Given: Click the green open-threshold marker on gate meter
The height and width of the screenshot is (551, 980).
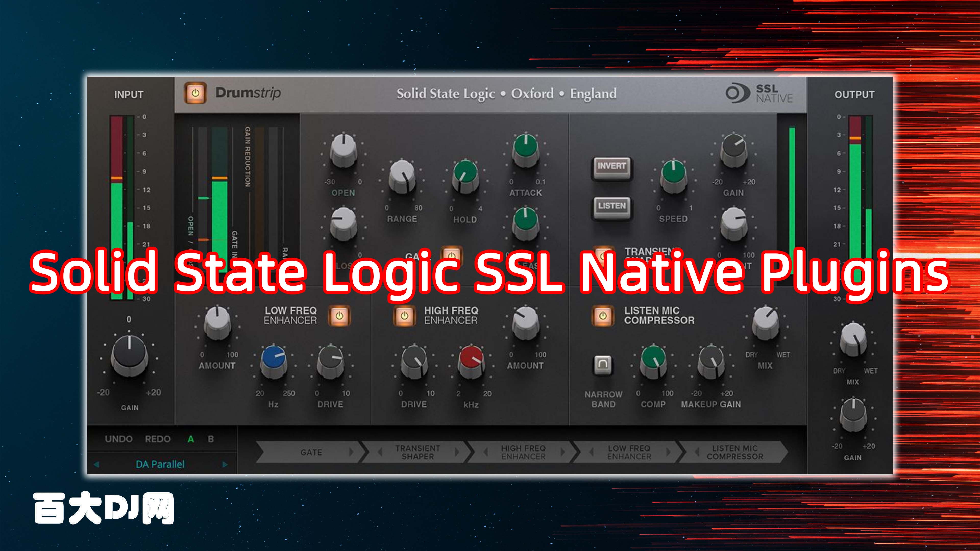Looking at the screenshot, I should [204, 198].
